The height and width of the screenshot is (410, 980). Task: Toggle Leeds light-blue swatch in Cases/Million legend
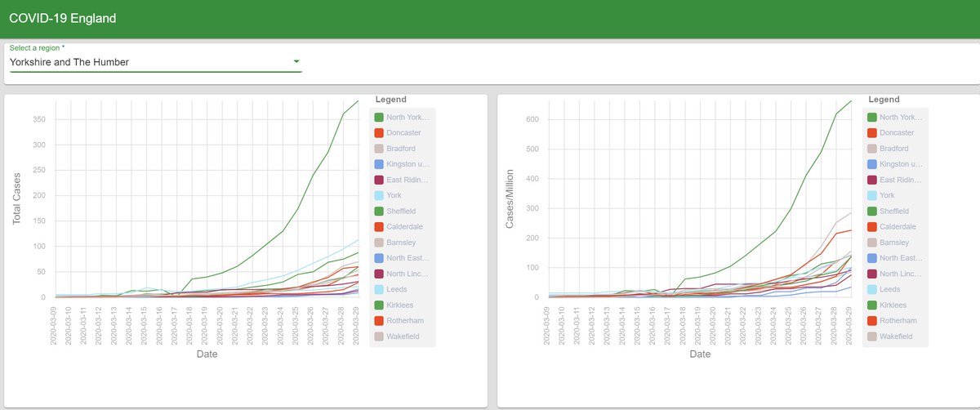pos(874,289)
